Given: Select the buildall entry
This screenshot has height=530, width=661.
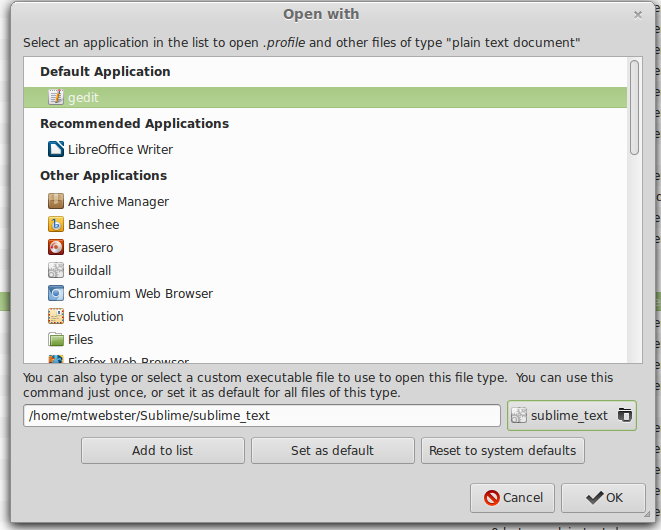Looking at the screenshot, I should click(x=325, y=270).
